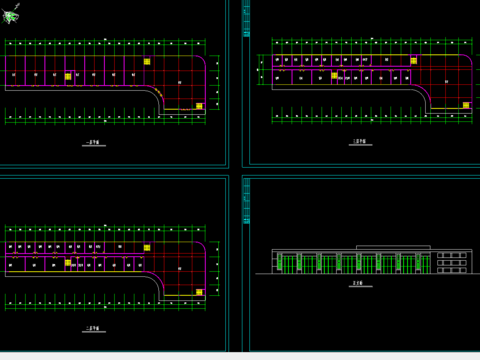Pick the upper yellow stair symbol in bottom-left plan
The image size is (480, 360).
[147, 248]
